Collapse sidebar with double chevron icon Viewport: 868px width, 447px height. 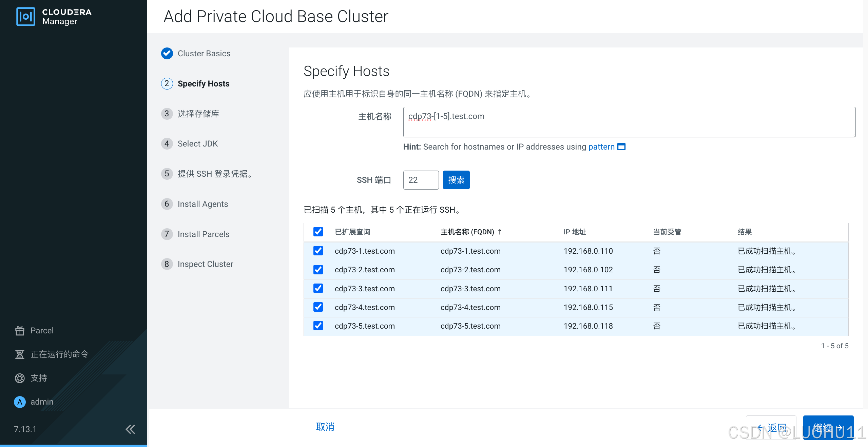click(130, 429)
